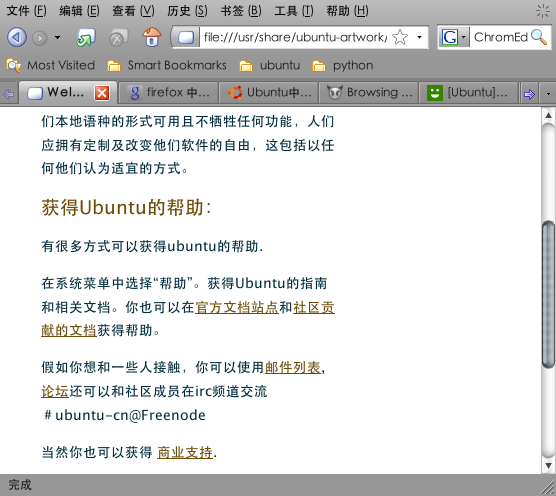556x496 pixels.
Task: Open the 工具 (T) menu
Action: 294,11
